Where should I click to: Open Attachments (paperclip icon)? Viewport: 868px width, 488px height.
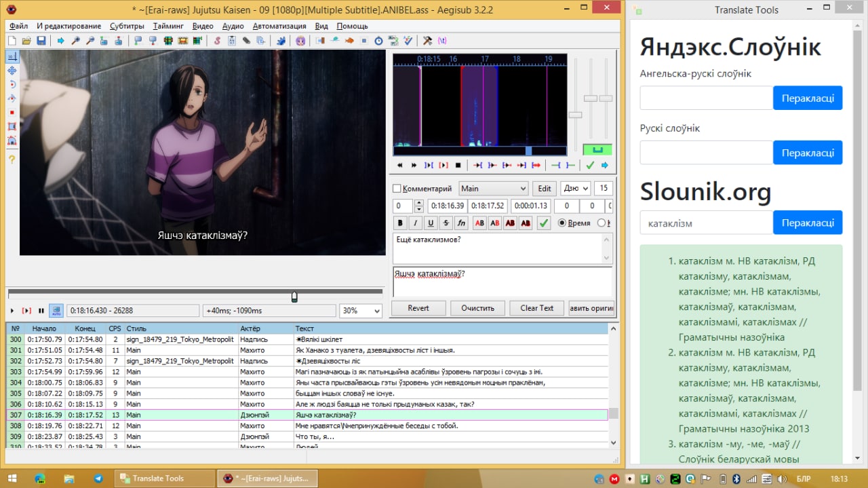(246, 41)
